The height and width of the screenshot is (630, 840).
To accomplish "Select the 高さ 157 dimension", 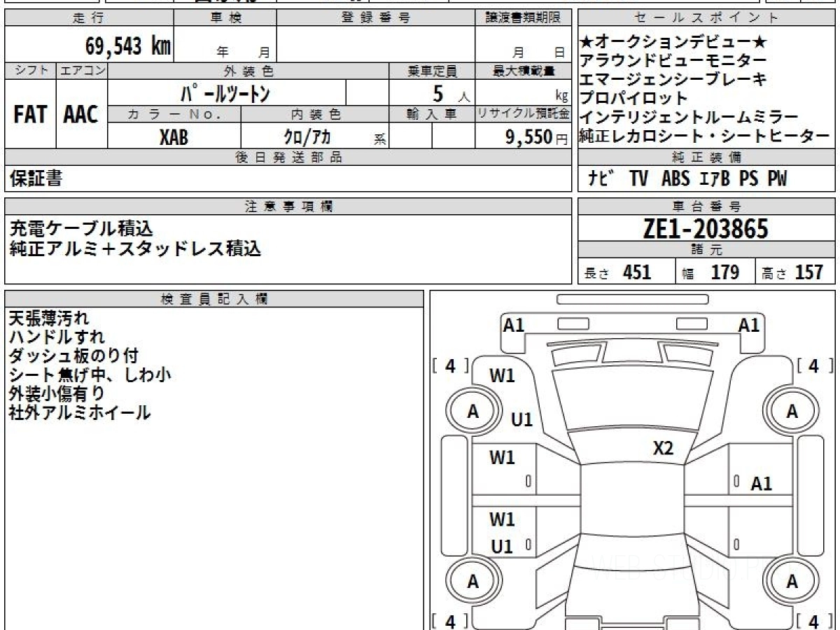I will point(792,272).
